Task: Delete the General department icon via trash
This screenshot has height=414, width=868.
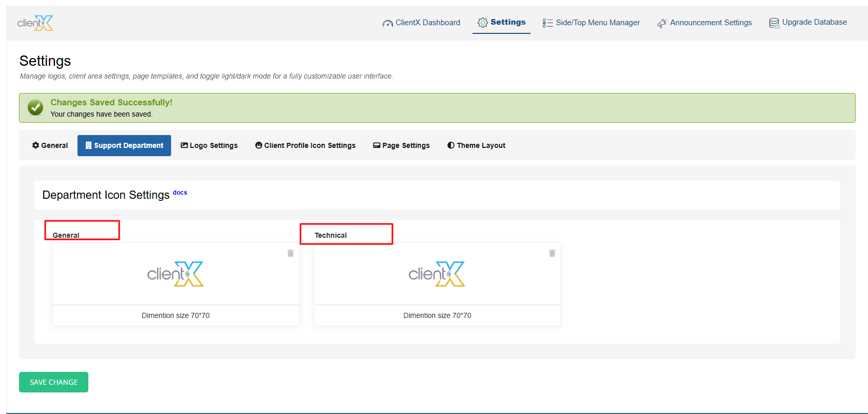Action: [290, 253]
